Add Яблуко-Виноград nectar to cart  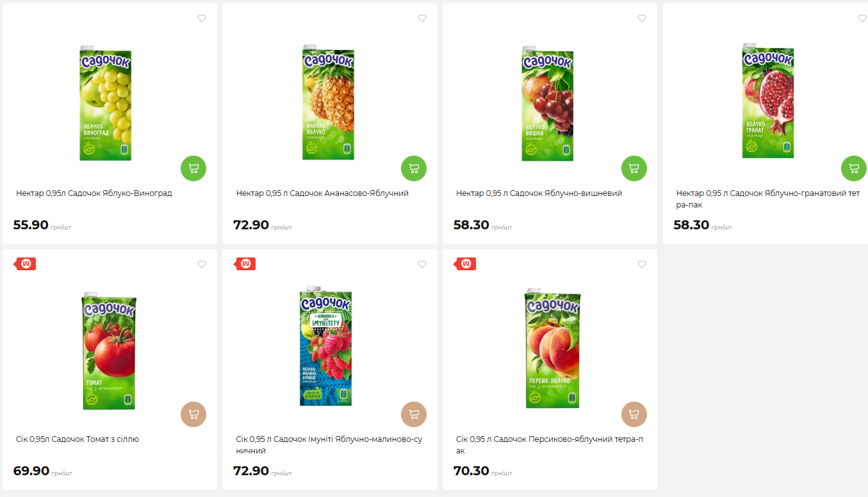tap(193, 168)
